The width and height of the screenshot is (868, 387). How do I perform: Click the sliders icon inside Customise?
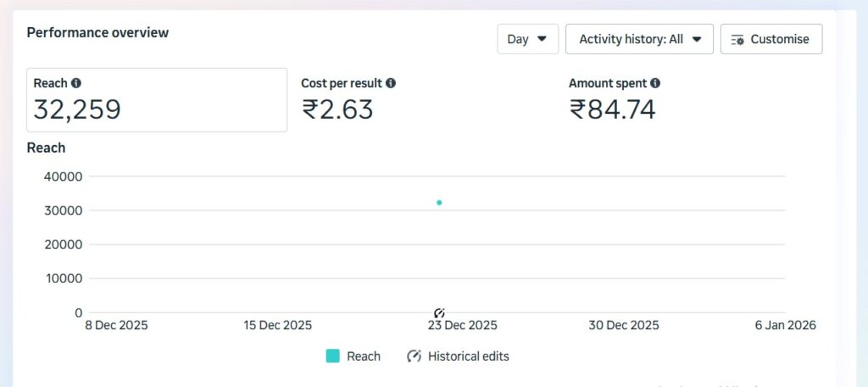[x=737, y=40]
